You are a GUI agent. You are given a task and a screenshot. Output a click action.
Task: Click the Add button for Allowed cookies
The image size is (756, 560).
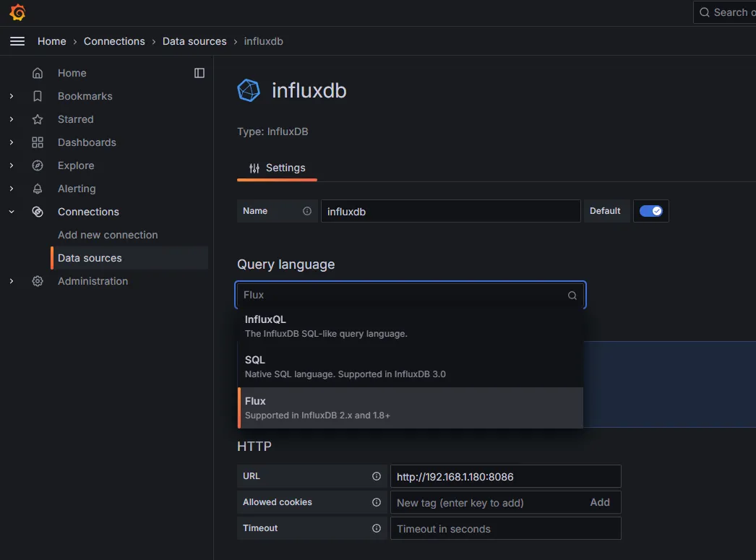(x=600, y=502)
